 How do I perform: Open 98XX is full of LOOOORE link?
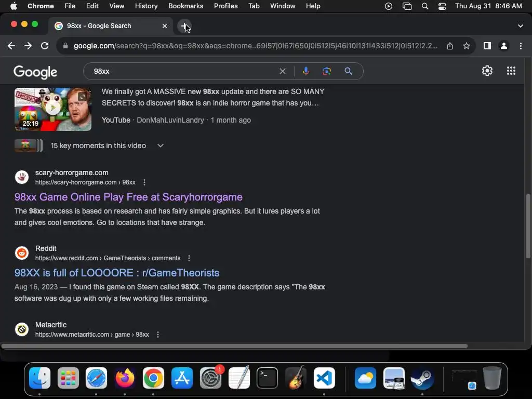pos(117,273)
